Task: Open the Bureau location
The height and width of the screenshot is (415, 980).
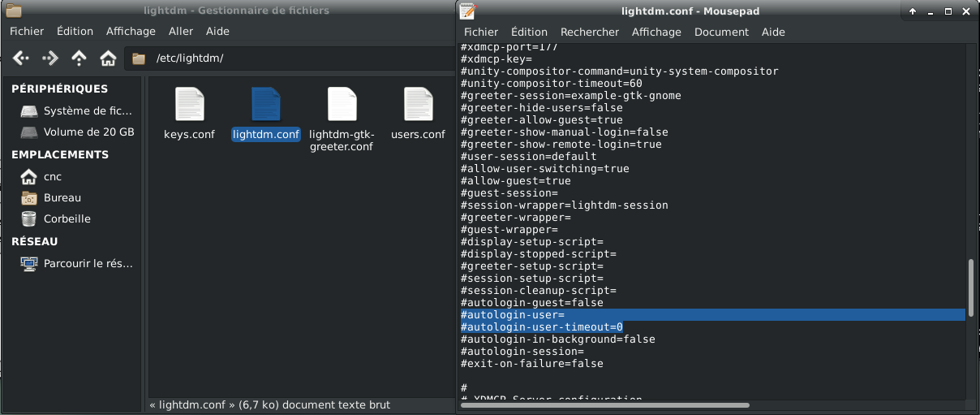Action: click(x=51, y=197)
